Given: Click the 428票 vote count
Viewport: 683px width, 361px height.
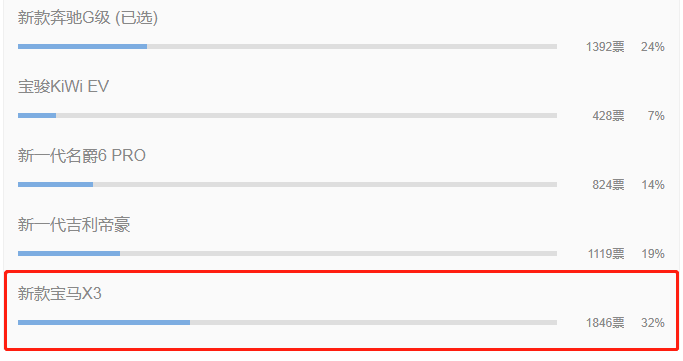Looking at the screenshot, I should point(608,116).
